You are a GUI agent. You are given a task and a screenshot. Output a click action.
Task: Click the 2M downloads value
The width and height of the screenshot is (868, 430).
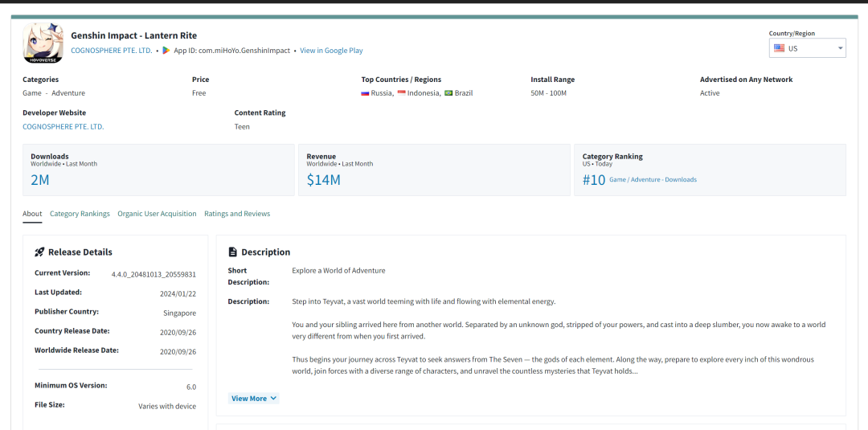[x=40, y=180]
